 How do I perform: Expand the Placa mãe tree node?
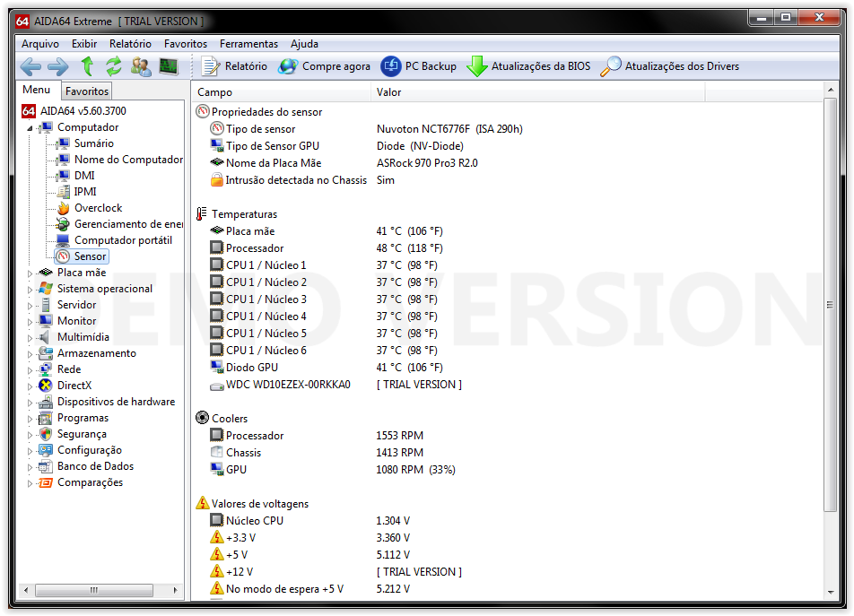(30, 273)
